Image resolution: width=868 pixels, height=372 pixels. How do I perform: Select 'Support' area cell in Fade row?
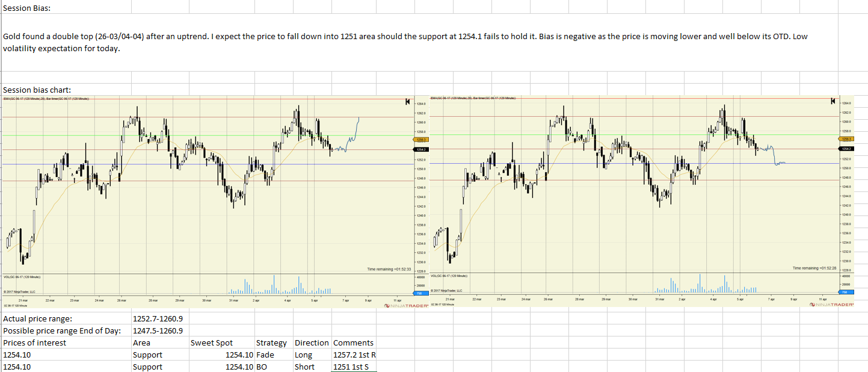159,355
